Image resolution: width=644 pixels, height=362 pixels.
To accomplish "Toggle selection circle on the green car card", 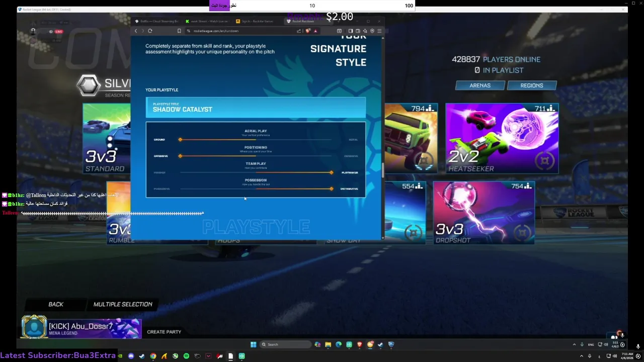I will pos(424,161).
